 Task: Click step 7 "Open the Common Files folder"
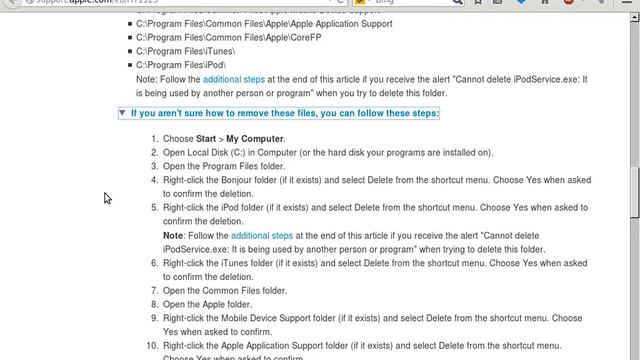point(225,291)
